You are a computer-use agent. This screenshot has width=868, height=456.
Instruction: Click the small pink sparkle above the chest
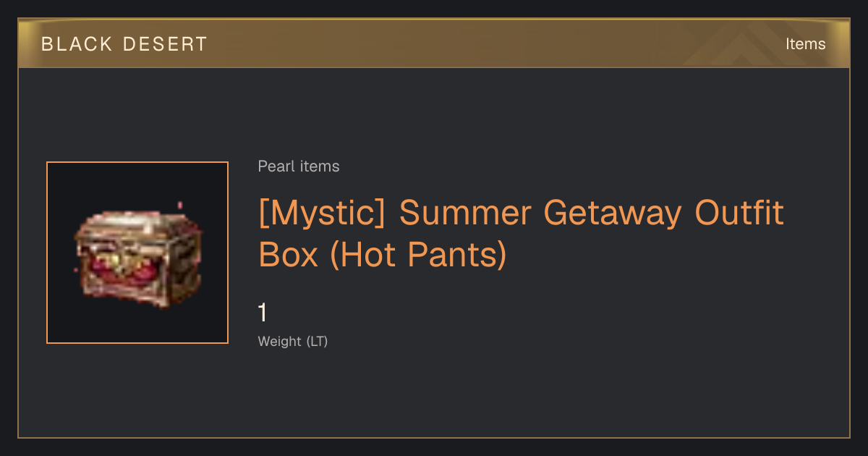point(180,206)
